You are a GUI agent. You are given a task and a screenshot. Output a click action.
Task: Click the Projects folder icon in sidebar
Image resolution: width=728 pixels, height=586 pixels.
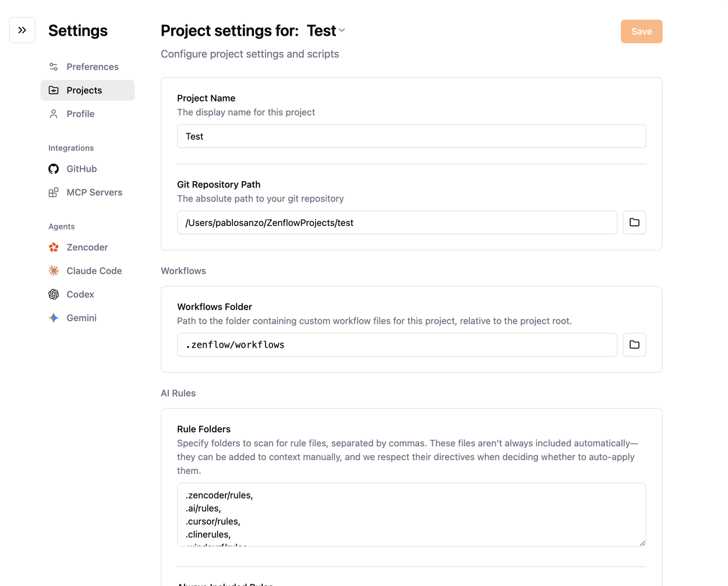(53, 90)
